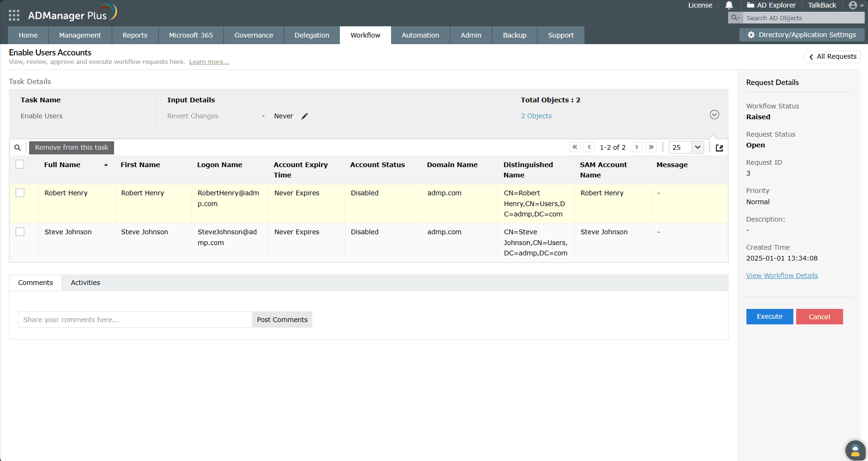Focus the share your comments field

(x=135, y=320)
